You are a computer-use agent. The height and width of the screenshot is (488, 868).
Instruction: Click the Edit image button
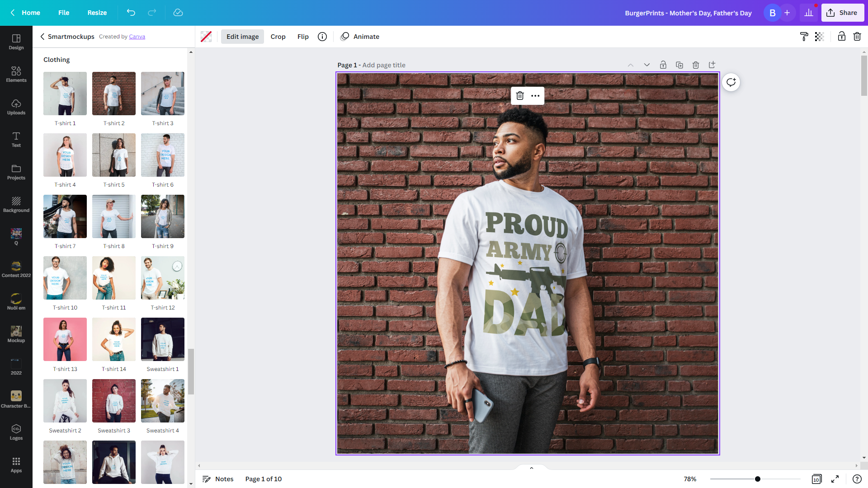pos(243,36)
